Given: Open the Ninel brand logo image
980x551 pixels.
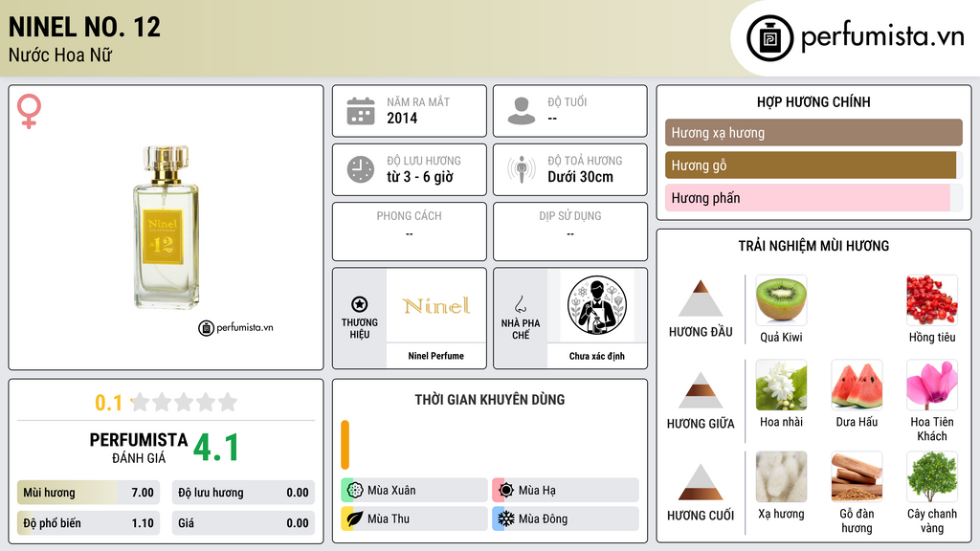Looking at the screenshot, I should 436,305.
